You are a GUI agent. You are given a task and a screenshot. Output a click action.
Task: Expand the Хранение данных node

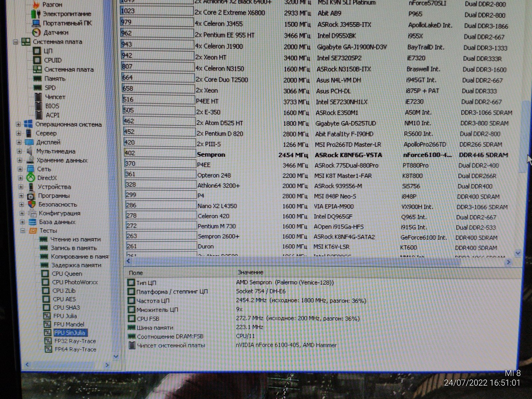[x=20, y=160]
